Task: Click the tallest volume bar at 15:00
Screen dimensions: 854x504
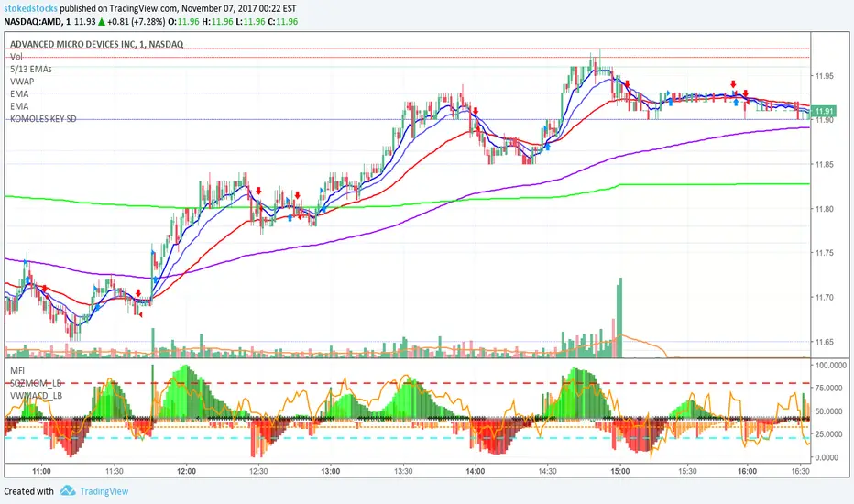Action: point(619,318)
